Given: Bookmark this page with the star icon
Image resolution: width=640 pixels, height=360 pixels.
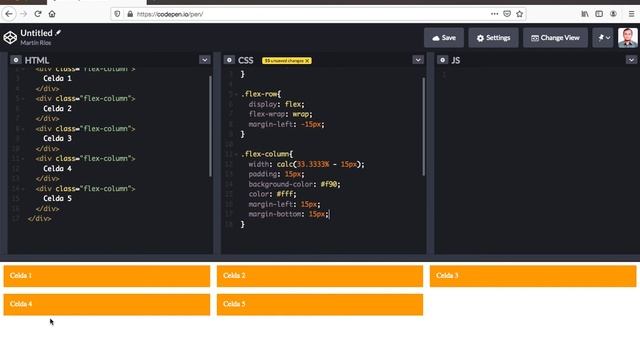Looking at the screenshot, I should pos(520,14).
